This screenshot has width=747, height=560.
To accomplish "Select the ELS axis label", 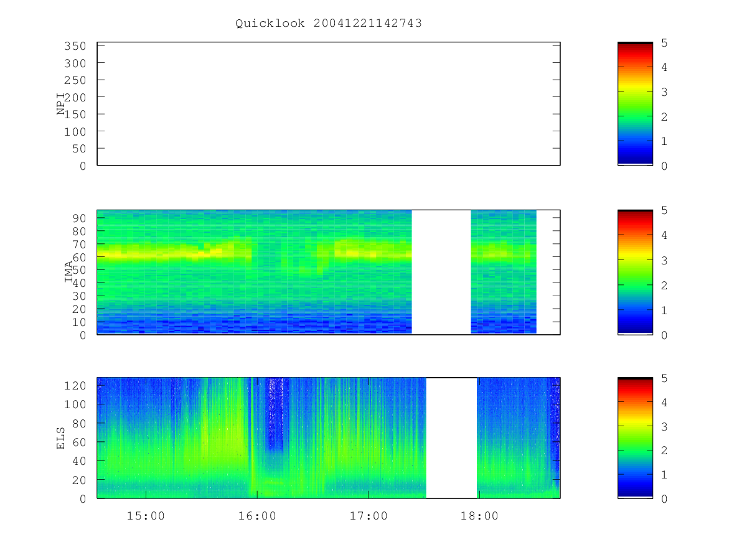I will (x=61, y=438).
